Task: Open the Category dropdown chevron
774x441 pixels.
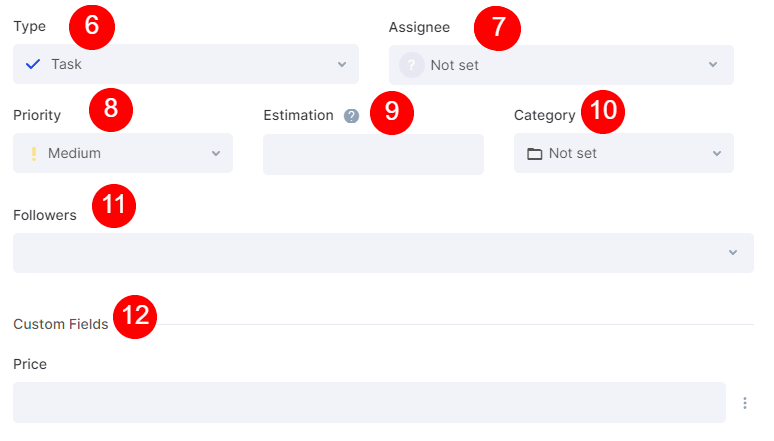Action: [x=717, y=154]
